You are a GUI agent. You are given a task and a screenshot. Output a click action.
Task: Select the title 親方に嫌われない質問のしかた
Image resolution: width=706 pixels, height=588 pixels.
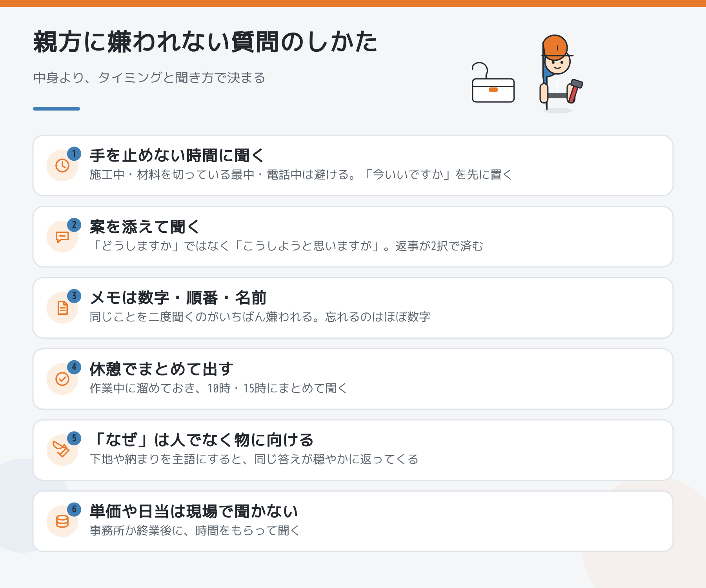point(205,42)
